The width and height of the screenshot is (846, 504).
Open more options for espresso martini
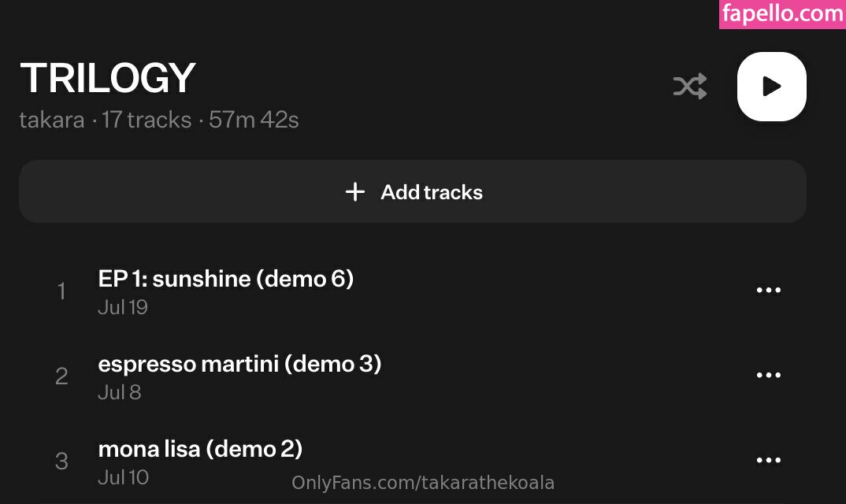point(768,376)
